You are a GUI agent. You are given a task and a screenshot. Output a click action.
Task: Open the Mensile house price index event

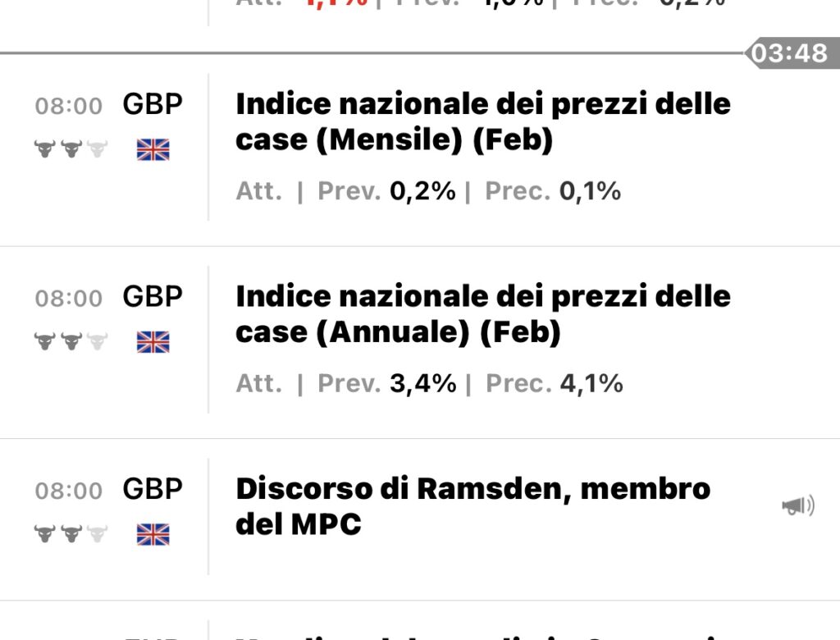tap(482, 121)
